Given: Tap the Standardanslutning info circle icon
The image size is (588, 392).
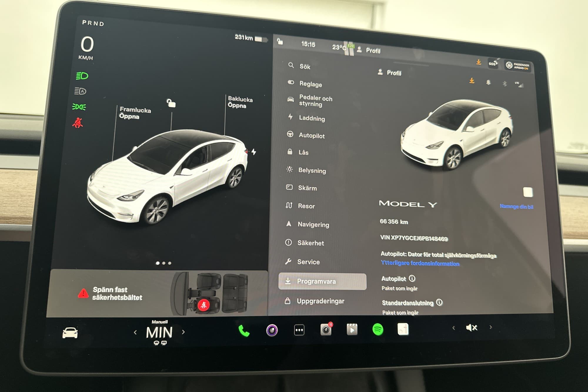Looking at the screenshot, I should pos(439,302).
